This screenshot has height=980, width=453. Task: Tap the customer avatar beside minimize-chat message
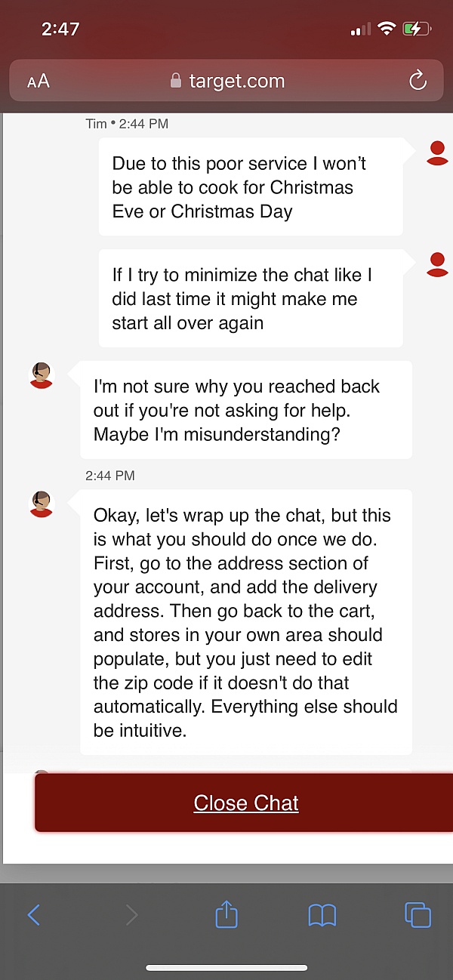pyautogui.click(x=437, y=264)
